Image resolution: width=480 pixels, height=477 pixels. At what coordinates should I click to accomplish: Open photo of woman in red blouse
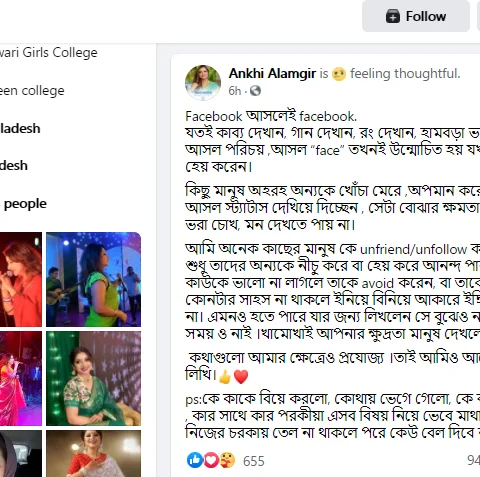tap(93, 453)
